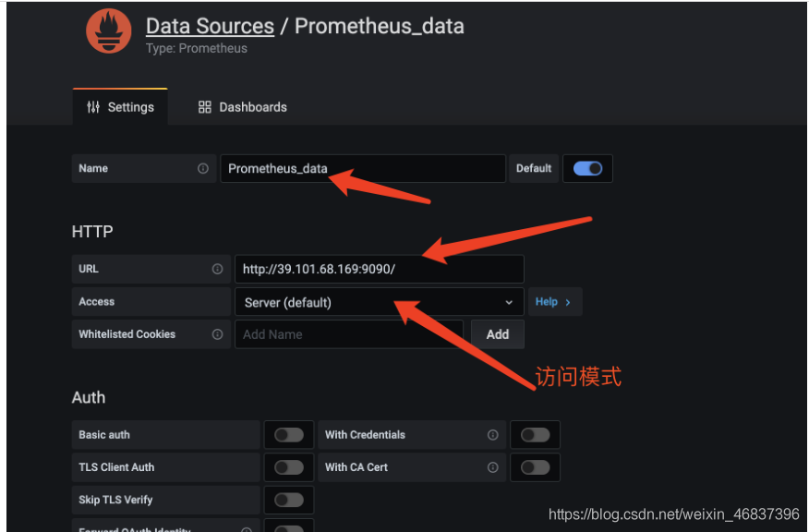
Task: Enable Skip TLS Verify
Action: click(289, 500)
